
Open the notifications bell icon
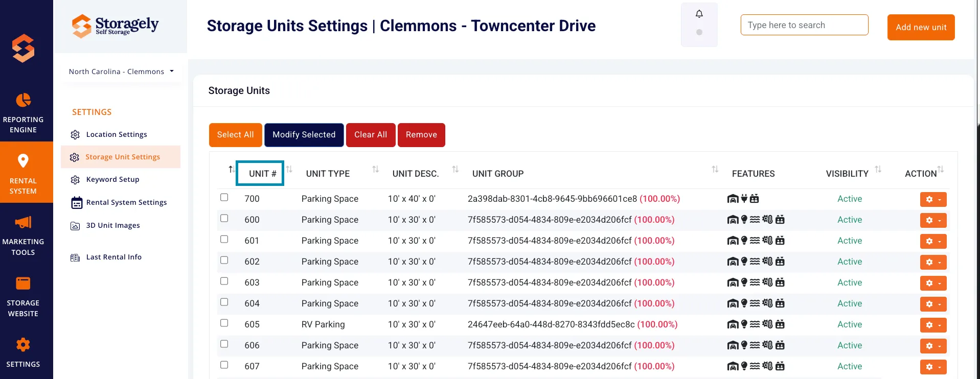699,14
